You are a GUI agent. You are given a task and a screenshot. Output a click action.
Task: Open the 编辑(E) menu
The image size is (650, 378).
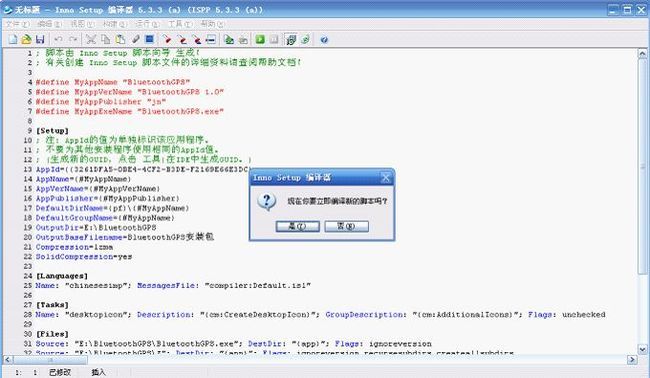(49, 24)
